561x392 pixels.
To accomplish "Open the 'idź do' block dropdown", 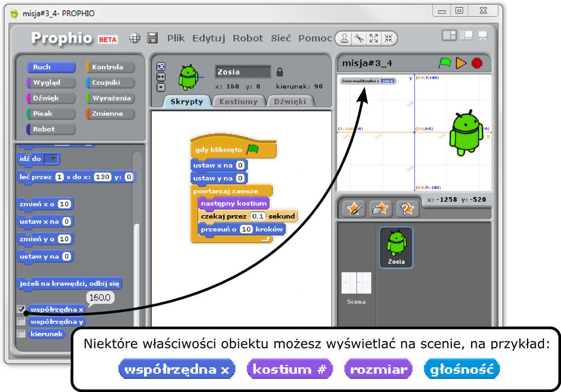I will (x=52, y=158).
